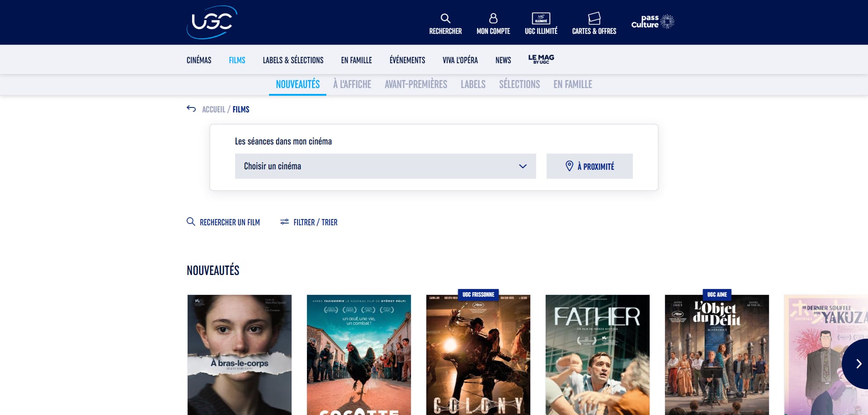The height and width of the screenshot is (415, 868).
Task: Open the News menu item
Action: [x=503, y=60]
